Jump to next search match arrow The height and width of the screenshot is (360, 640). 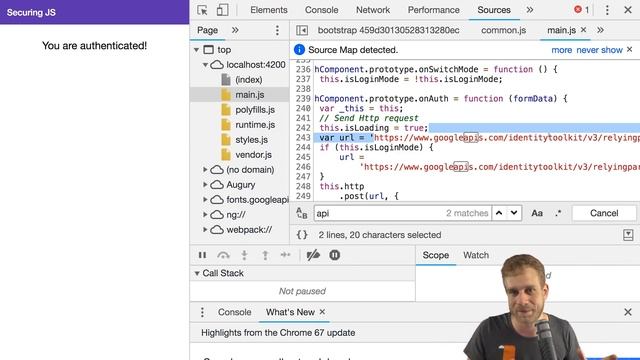pos(514,213)
